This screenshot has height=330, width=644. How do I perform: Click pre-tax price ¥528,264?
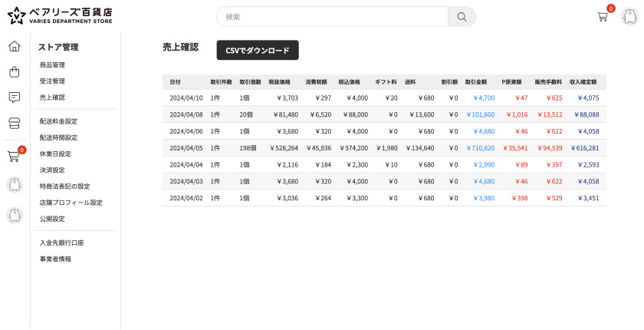pos(284,148)
